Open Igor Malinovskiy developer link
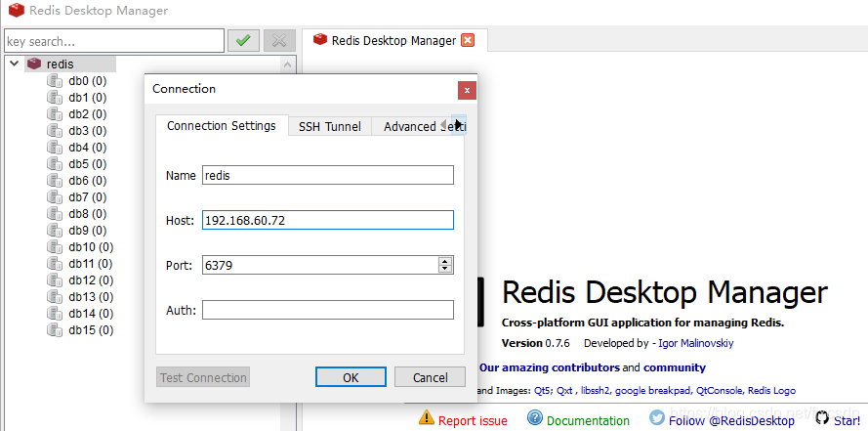This screenshot has width=868, height=431. (696, 343)
